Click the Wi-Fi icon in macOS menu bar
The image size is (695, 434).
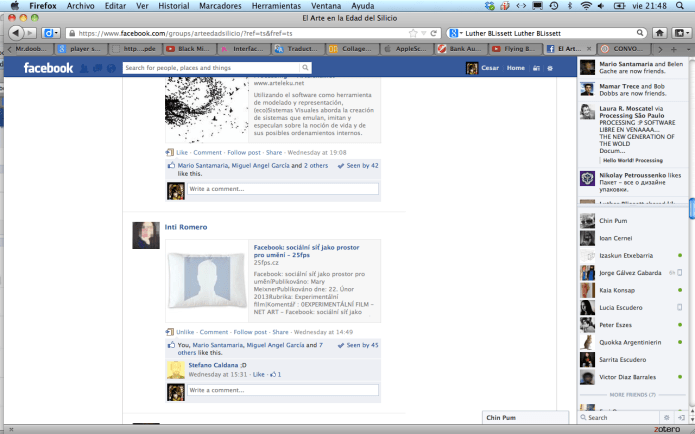pos(585,6)
